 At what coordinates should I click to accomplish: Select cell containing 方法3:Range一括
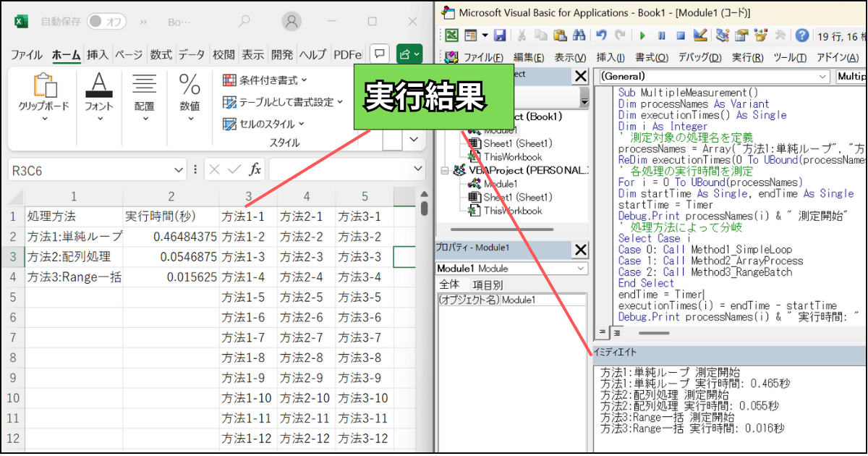click(x=74, y=276)
